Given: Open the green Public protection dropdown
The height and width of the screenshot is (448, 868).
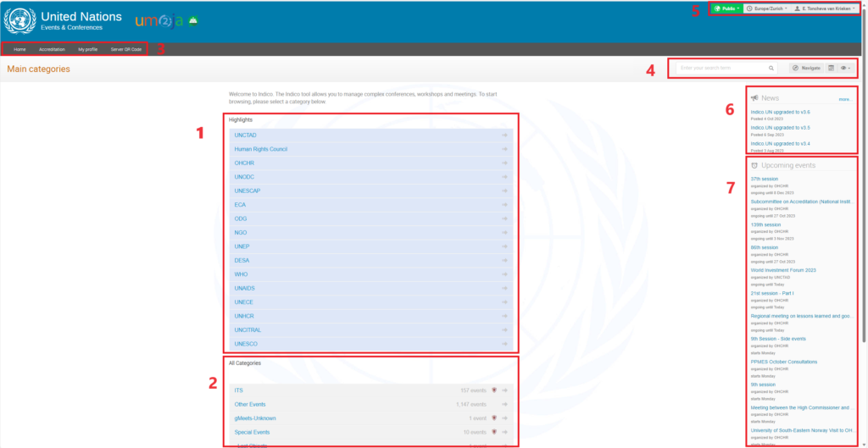Looking at the screenshot, I should point(726,8).
